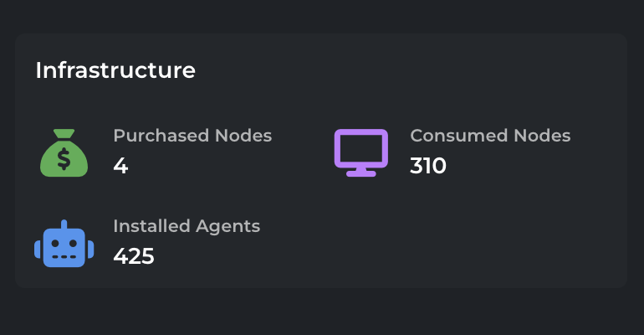
Task: Click the tied top of the money bag
Action: (64, 133)
